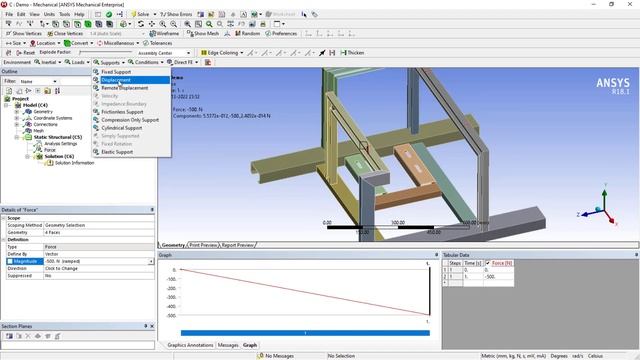Toggle the Magnitude parameter checkbox
The height and width of the screenshot is (360, 640).
point(10,261)
